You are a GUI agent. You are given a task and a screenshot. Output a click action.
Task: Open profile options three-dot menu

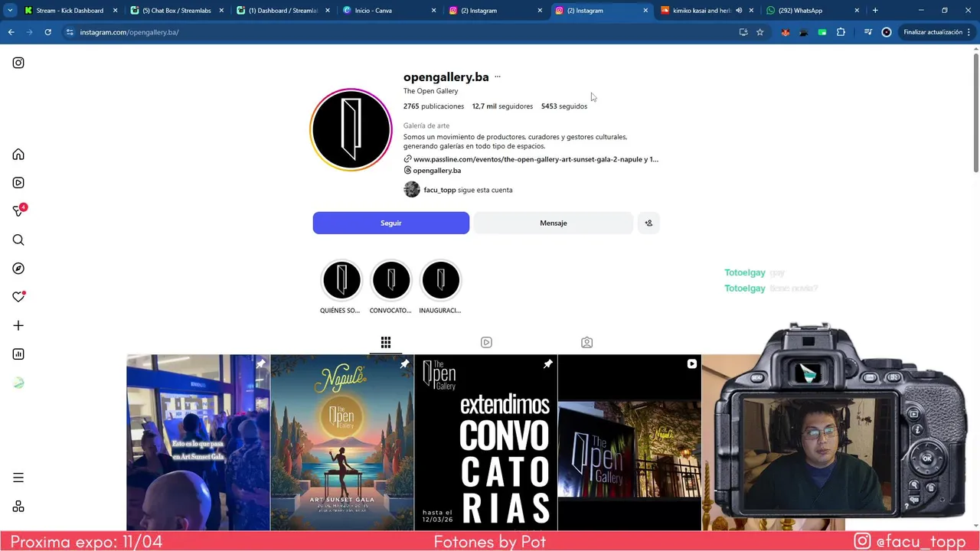[x=498, y=77]
